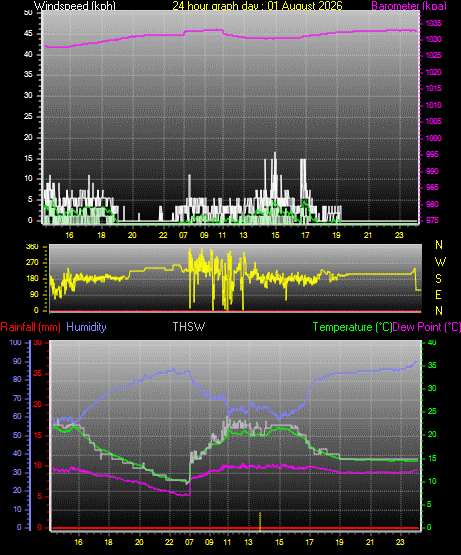Click the 1035 value on barometer scale

click(x=433, y=23)
